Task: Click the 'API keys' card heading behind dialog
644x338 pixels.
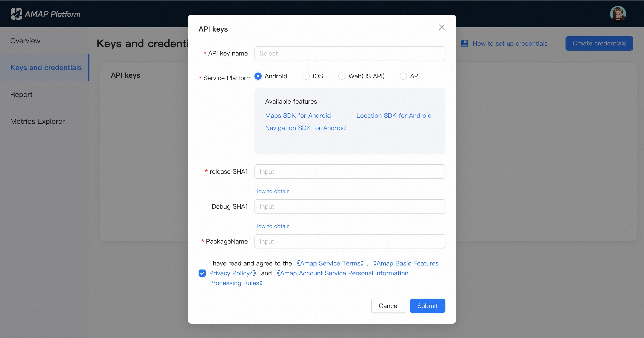Action: [x=125, y=75]
